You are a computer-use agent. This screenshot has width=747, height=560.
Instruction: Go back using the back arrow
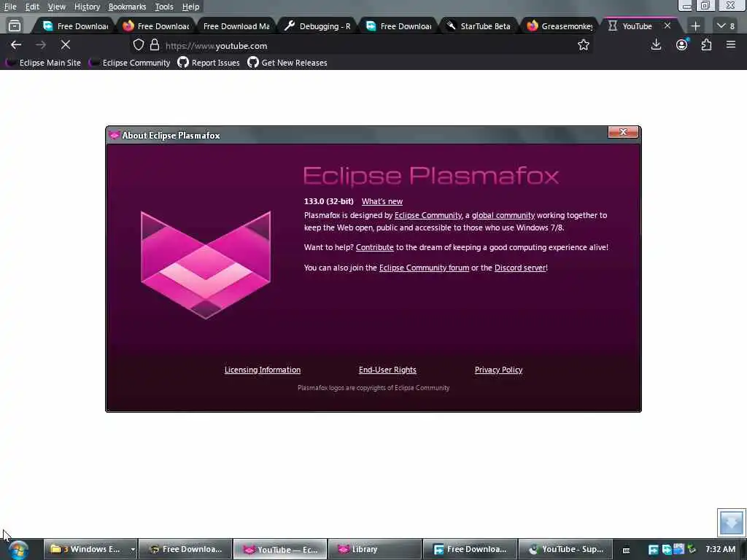tap(16, 44)
